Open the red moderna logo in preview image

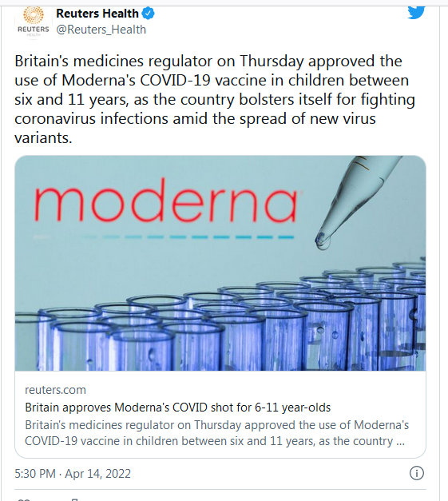(165, 200)
